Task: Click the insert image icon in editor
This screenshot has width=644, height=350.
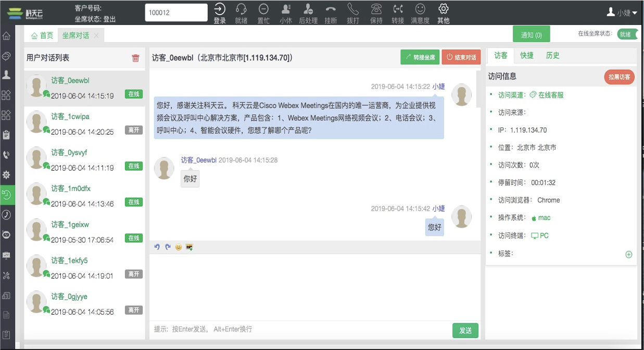Action: (x=190, y=247)
